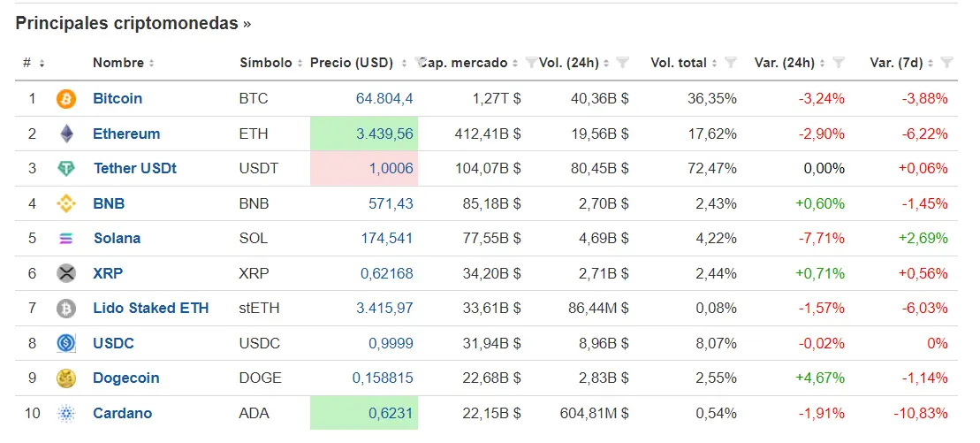
Task: Click the USDC price 0,9999
Action: pos(391,343)
